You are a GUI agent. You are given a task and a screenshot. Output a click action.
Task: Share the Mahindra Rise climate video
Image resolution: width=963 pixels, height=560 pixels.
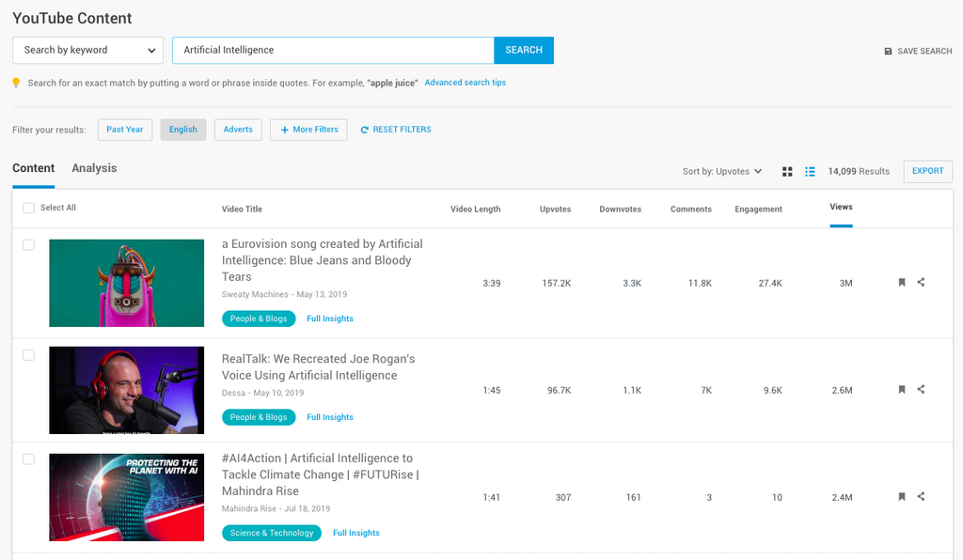pyautogui.click(x=921, y=497)
